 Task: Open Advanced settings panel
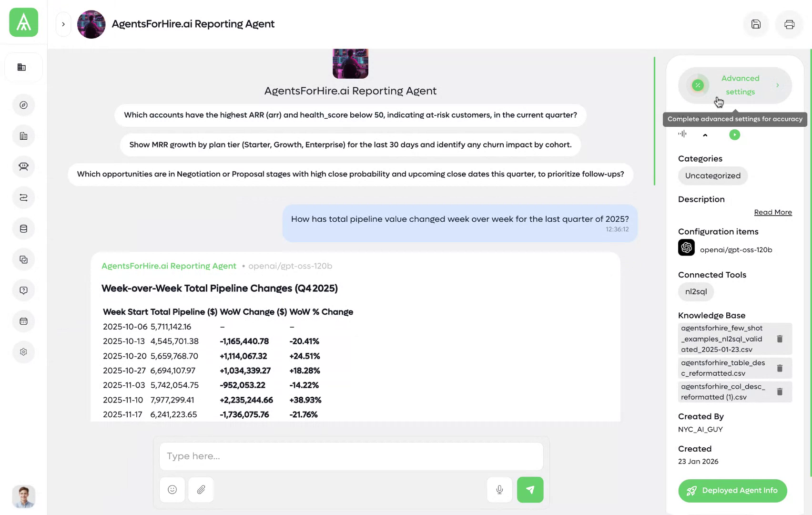(x=735, y=85)
